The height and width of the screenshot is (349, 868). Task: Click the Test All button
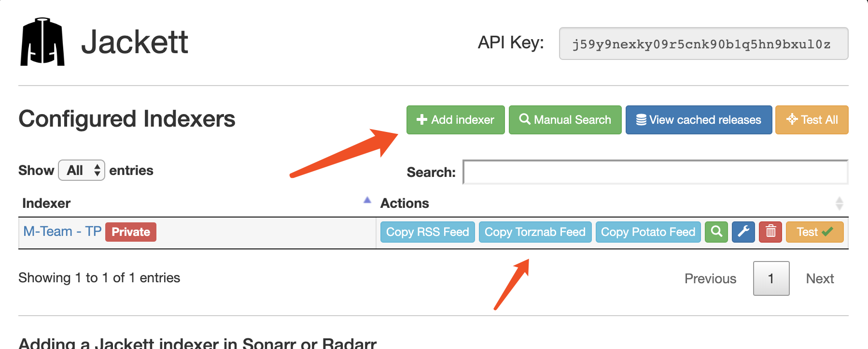pyautogui.click(x=812, y=120)
